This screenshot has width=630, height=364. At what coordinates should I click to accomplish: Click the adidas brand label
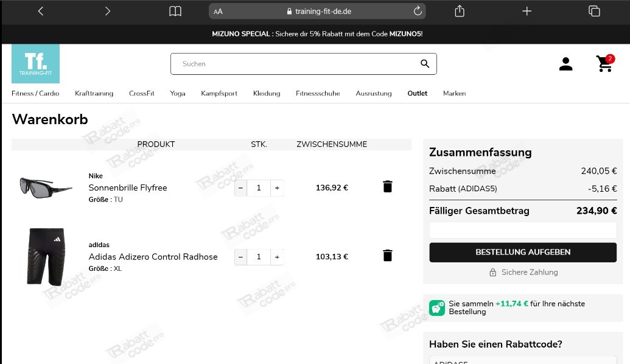coord(99,245)
